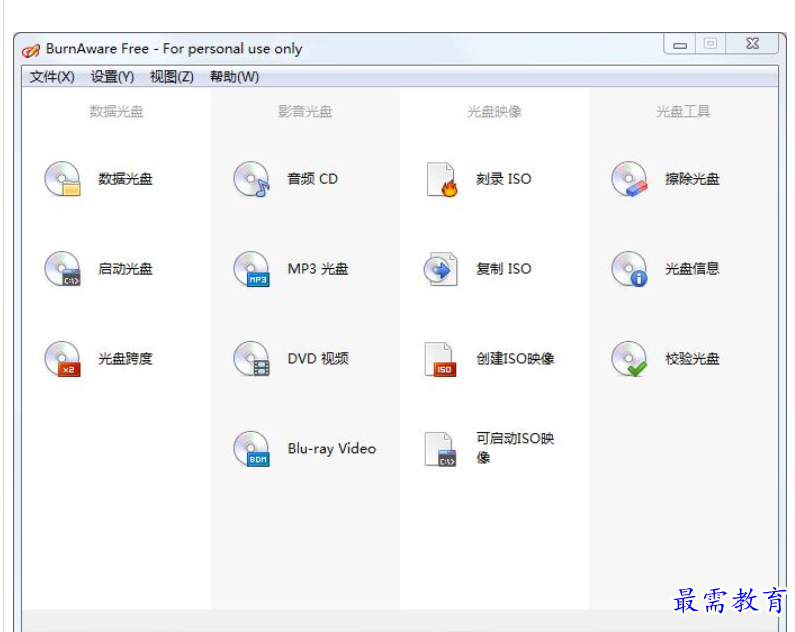Click the 数据光盘 disc icon
795x632 pixels.
tap(62, 179)
